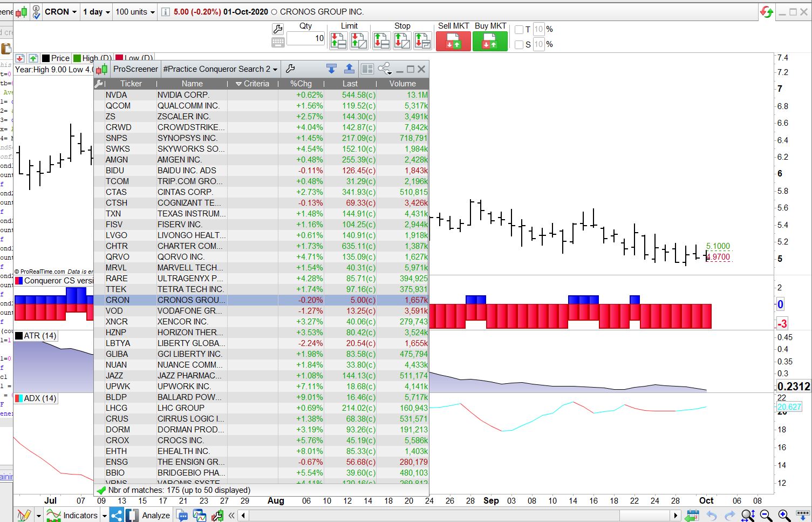Sort screener by Last column header
This screenshot has width=812, height=522.
pos(350,84)
